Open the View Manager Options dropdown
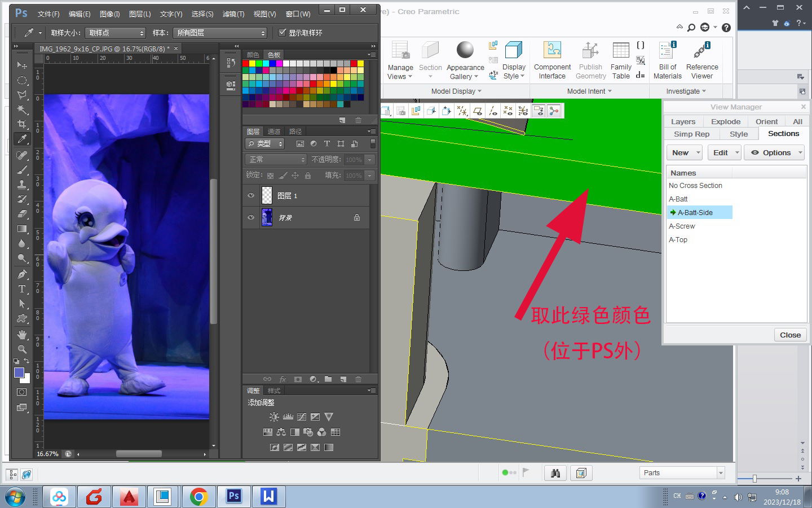 774,152
